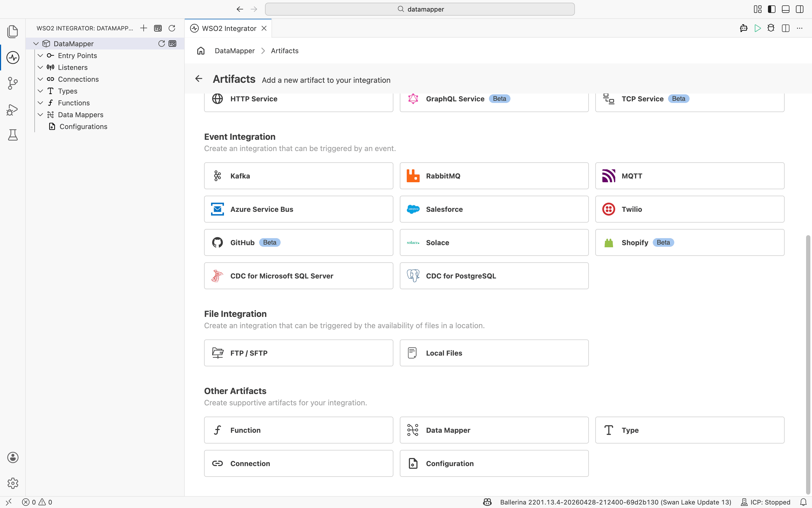812x508 pixels.
Task: Choose the Shopify Beta card
Action: pos(690,242)
